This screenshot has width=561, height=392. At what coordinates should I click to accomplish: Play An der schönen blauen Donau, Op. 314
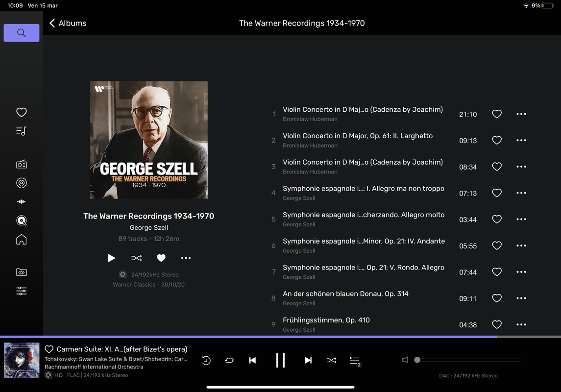pyautogui.click(x=345, y=294)
